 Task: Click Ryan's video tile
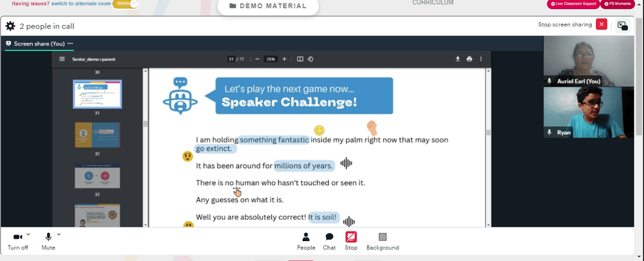point(589,113)
